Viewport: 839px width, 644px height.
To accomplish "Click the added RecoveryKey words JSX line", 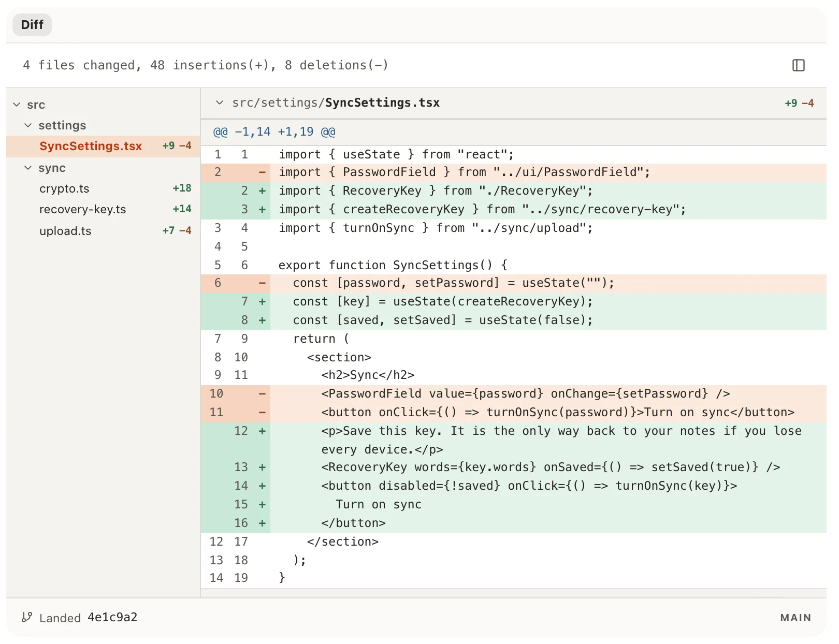I will [x=514, y=467].
